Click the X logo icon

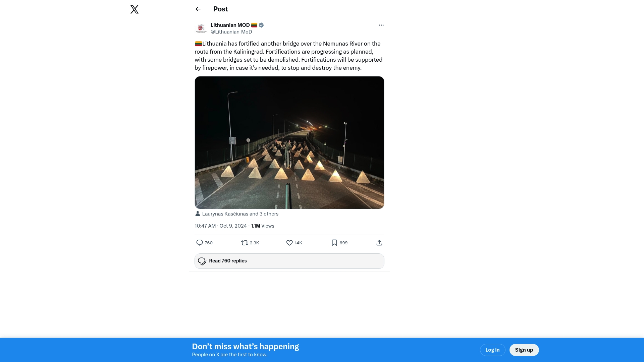pos(135,9)
